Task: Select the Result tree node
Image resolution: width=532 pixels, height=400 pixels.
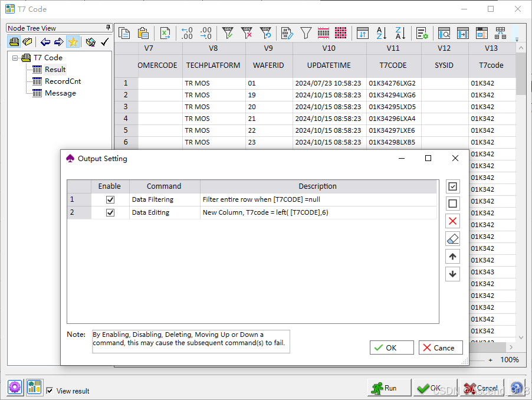Action: [x=55, y=70]
